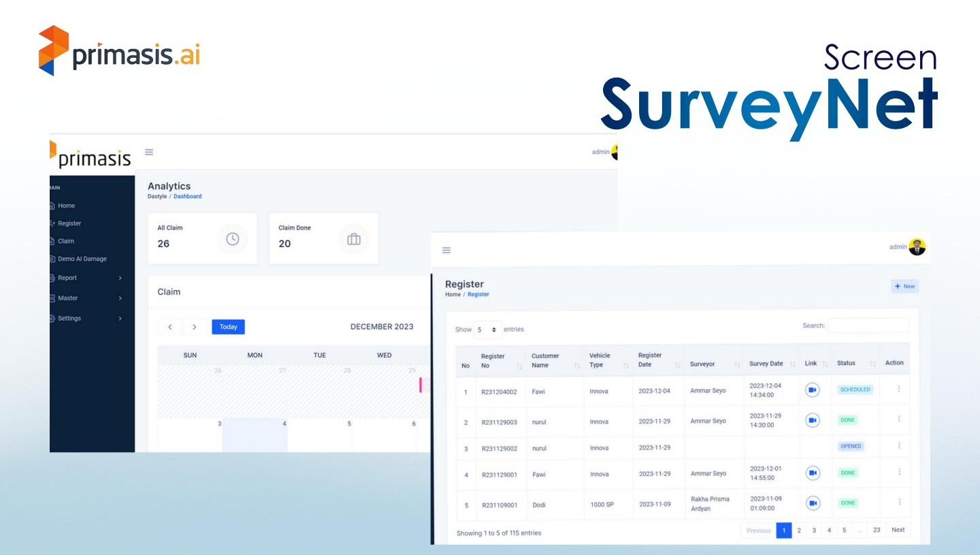Image resolution: width=980 pixels, height=555 pixels.
Task: Open action menu for row R231129003
Action: (x=898, y=419)
